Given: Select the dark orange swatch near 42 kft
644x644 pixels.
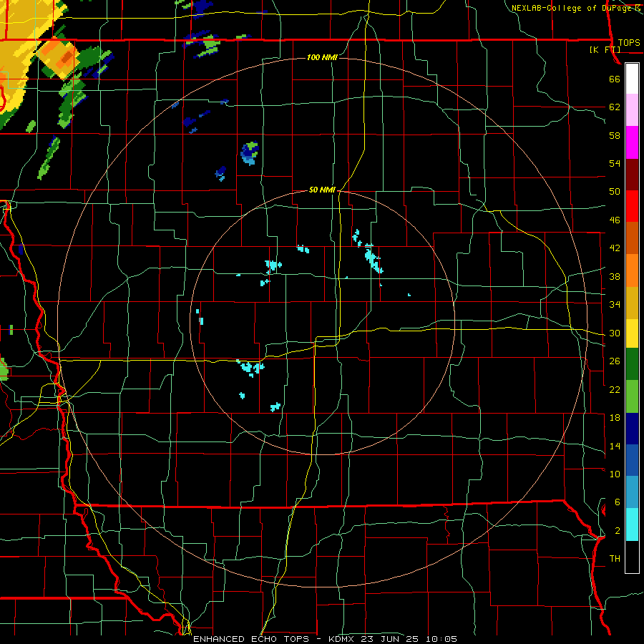Looking at the screenshot, I should (x=632, y=238).
